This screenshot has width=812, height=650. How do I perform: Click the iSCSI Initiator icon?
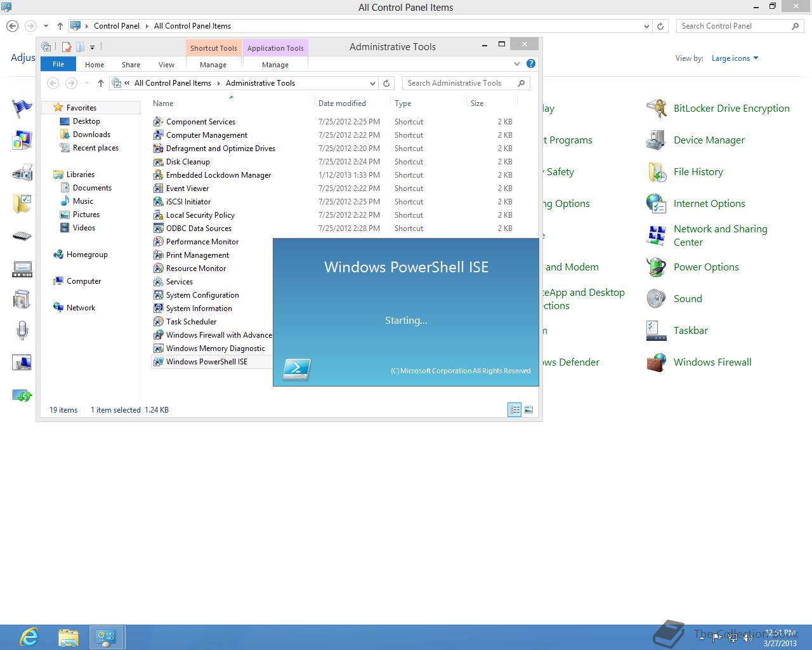coord(158,201)
